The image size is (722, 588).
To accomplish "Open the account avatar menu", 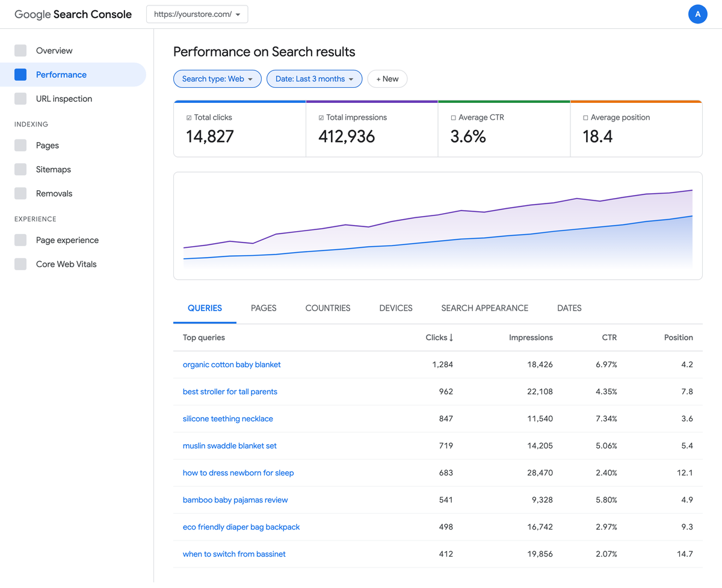I will click(x=697, y=13).
